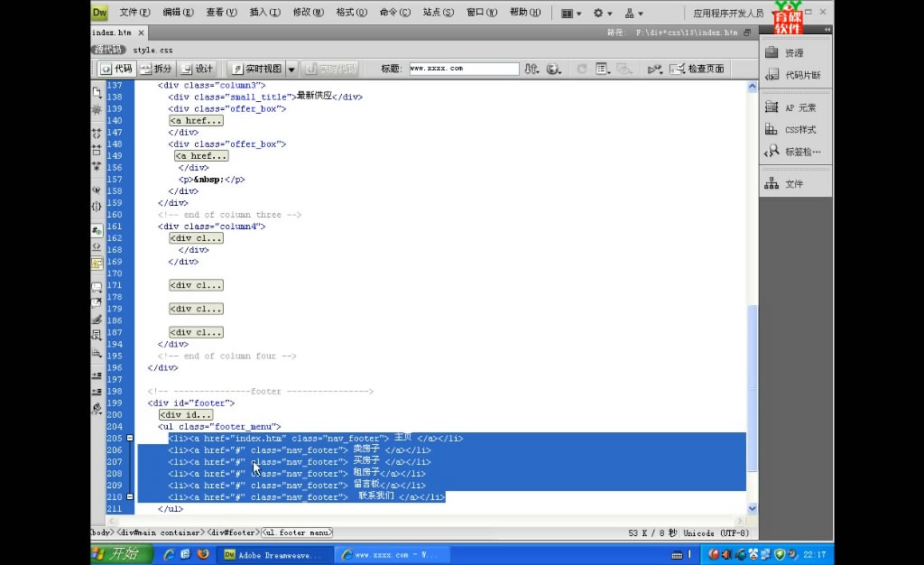924x565 pixels.
Task: Expand collapsed code on line 162
Action: tap(196, 238)
